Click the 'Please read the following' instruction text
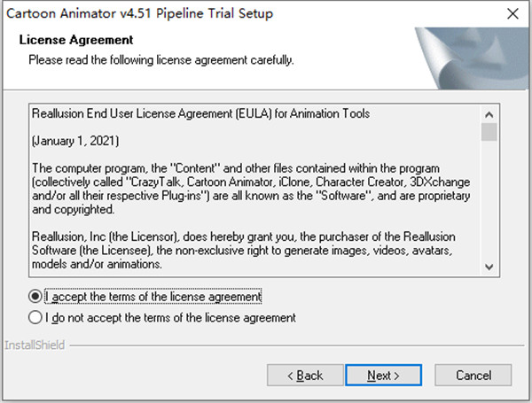532x403 pixels. point(160,59)
